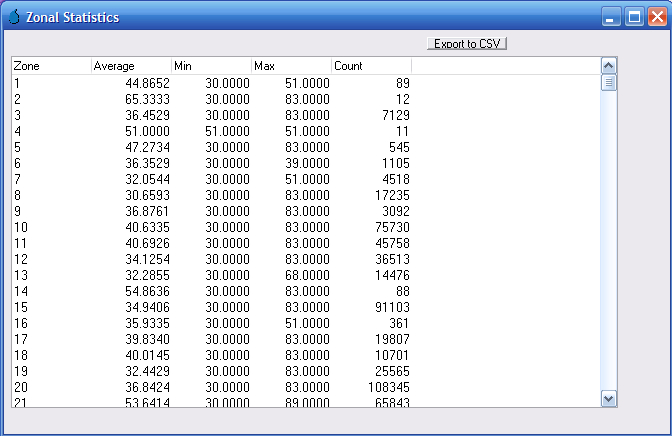Click the Export to CSV button
672x436 pixels.
pyautogui.click(x=467, y=44)
